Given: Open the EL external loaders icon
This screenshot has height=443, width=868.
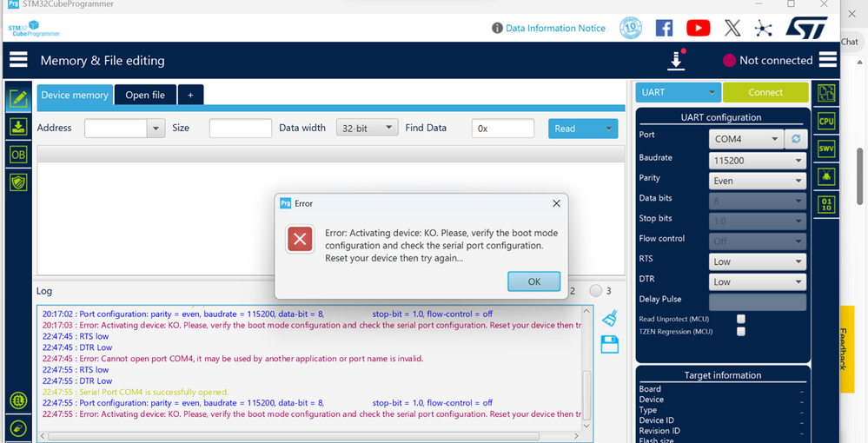Looking at the screenshot, I should (18, 401).
